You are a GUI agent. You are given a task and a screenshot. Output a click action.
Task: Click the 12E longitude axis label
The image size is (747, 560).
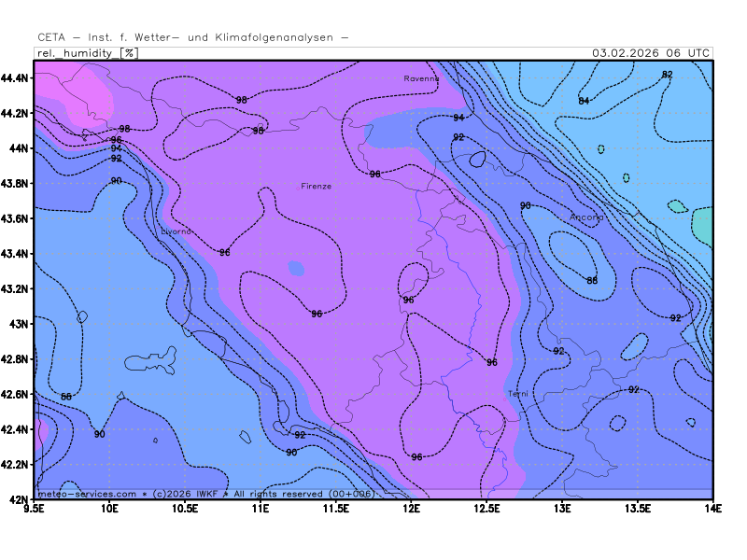pyautogui.click(x=411, y=509)
